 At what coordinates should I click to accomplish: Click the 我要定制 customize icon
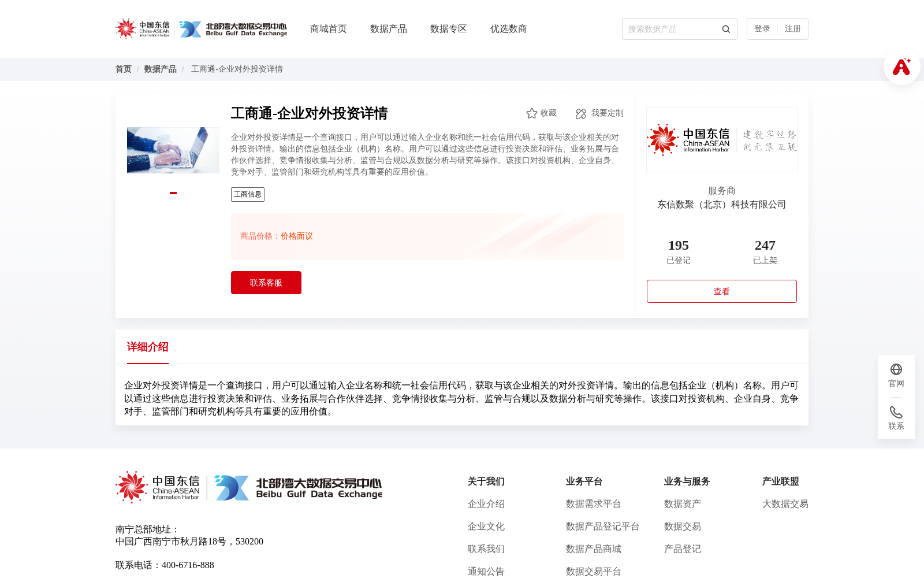point(581,114)
